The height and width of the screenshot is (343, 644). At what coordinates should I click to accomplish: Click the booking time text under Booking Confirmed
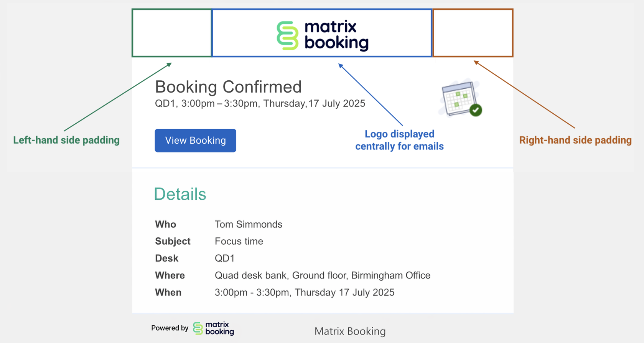click(x=260, y=103)
